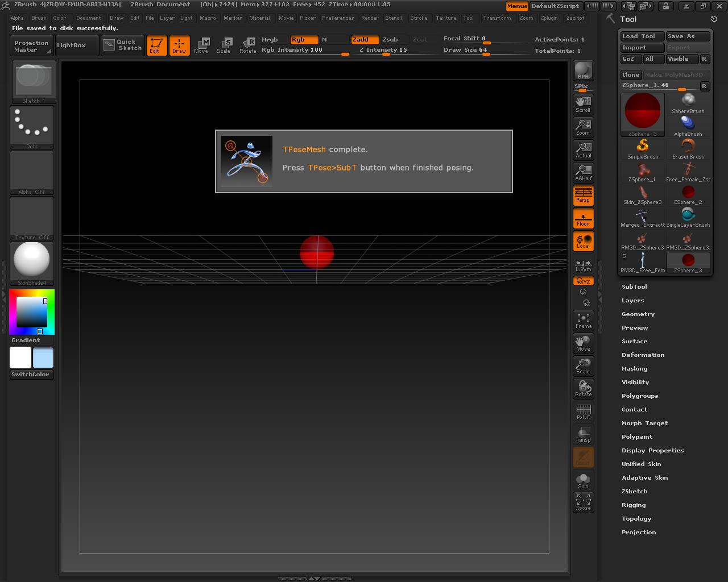Toggle Edit mode in the top toolbar
Screen dimensions: 728x582
(157, 45)
